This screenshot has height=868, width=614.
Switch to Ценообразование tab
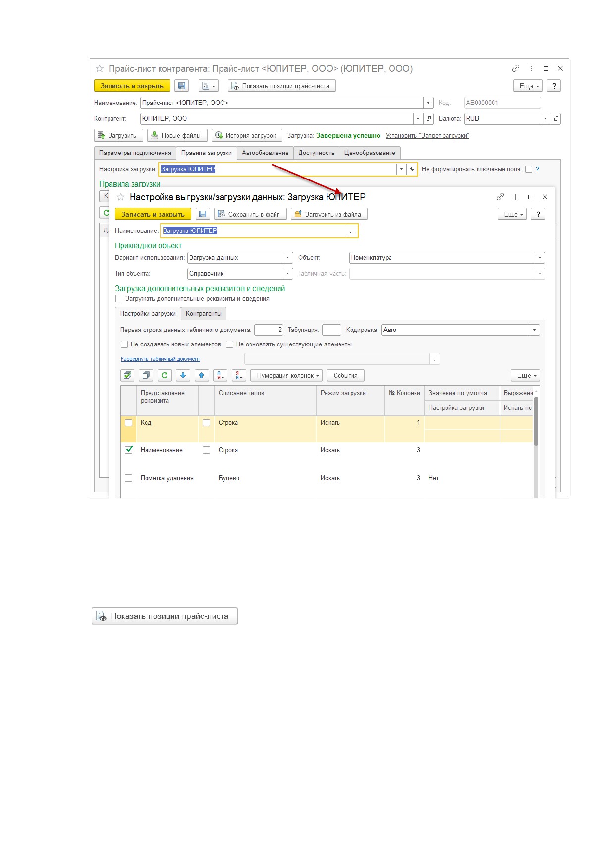click(370, 153)
